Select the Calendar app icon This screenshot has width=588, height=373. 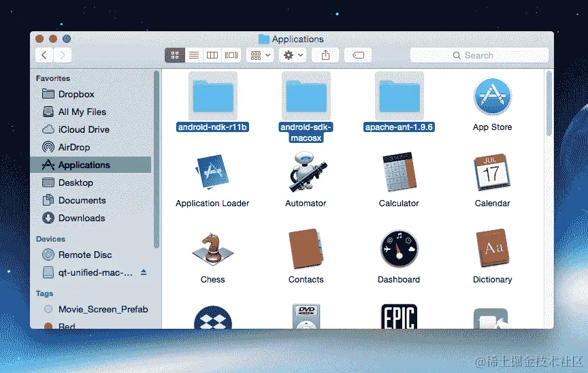tap(492, 172)
